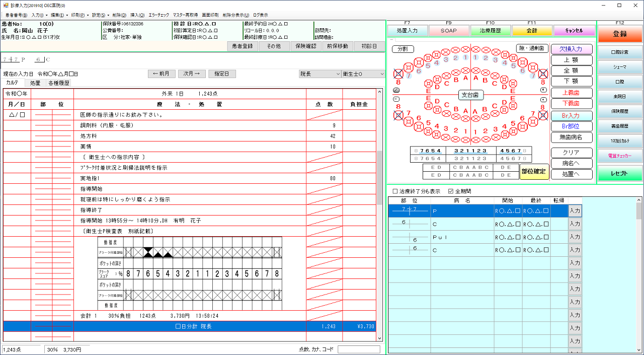
Task: Click the minus-circle icon beside the tooth chart
Action: (396, 99)
